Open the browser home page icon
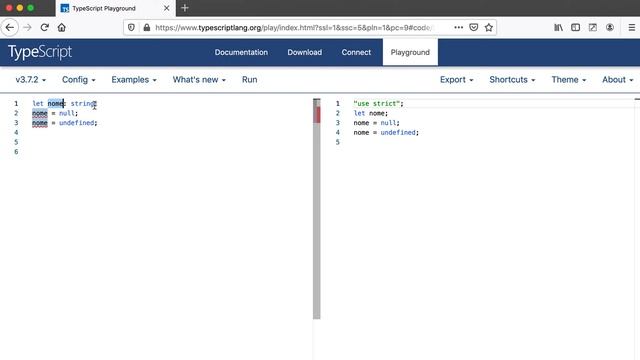The image size is (640, 360). point(62,27)
